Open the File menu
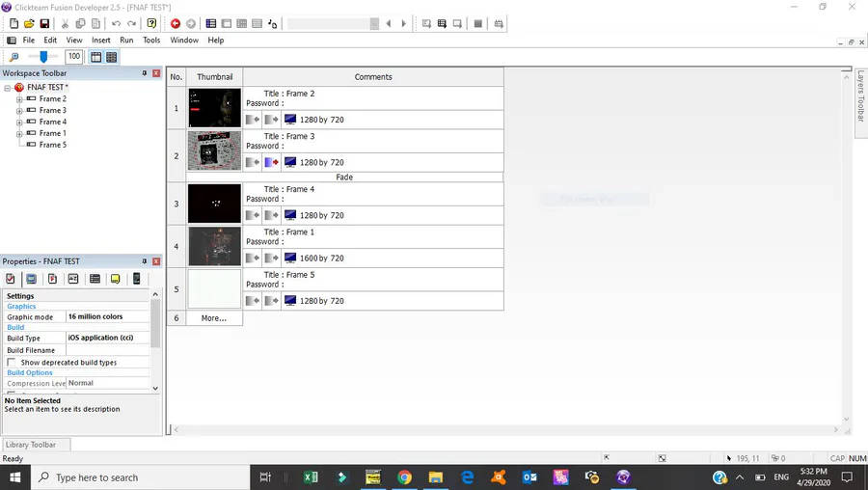Screen dimensions: 868x490 point(29,40)
